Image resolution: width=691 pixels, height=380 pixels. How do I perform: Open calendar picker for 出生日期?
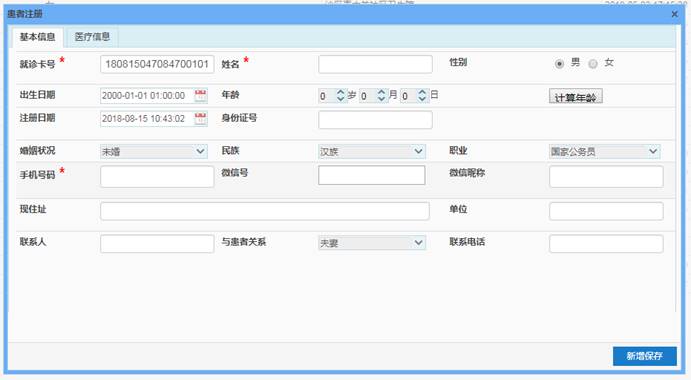201,96
